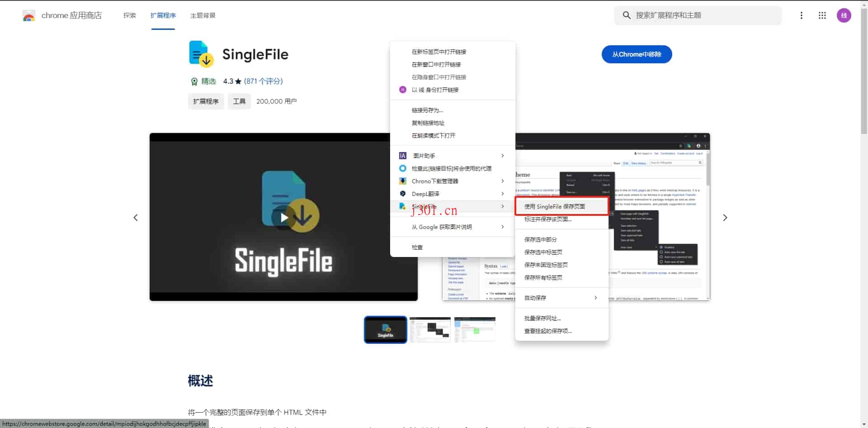Select 在新窗口中打开链接

[x=453, y=64]
